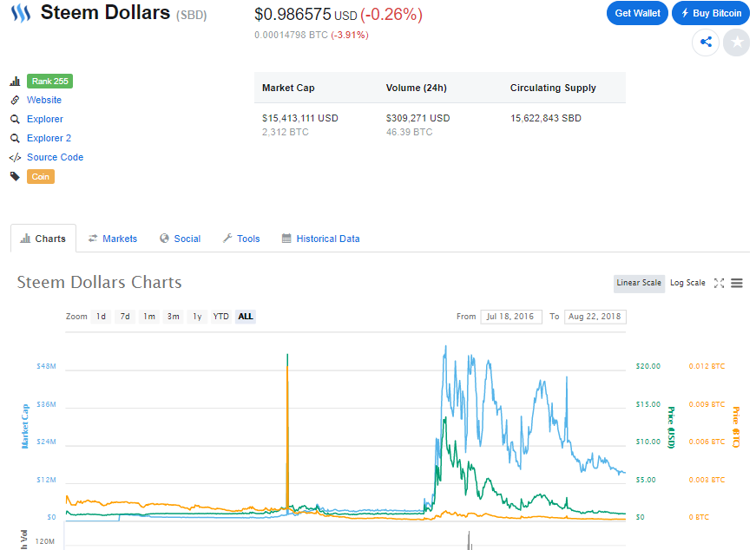Viewport: 756px width, 550px height.
Task: Set chart zoom to ALL
Action: (x=246, y=317)
